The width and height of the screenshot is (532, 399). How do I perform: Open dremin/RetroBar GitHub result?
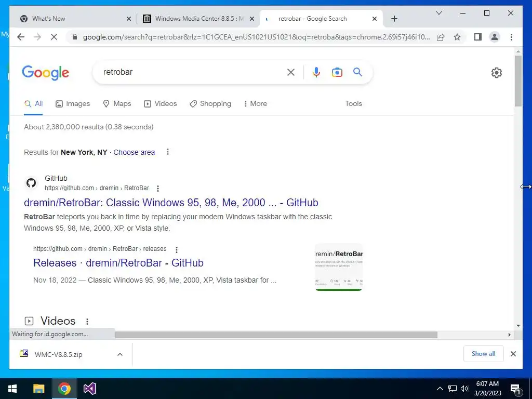click(x=171, y=203)
